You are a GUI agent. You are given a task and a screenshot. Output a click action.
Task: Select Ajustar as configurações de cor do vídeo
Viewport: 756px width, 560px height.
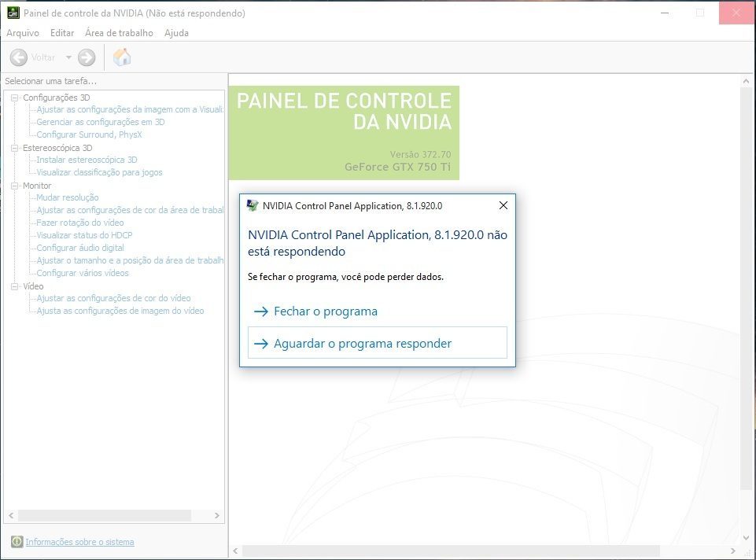[113, 298]
